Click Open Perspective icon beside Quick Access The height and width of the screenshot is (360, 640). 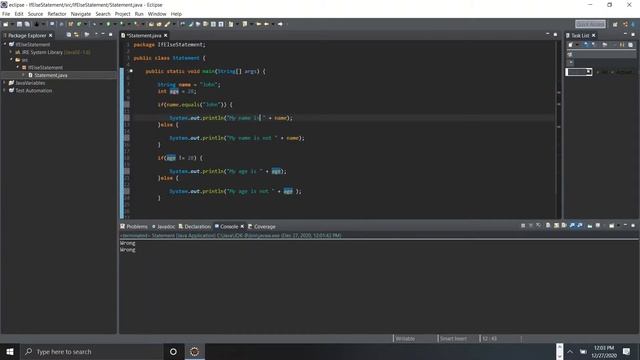click(x=615, y=24)
